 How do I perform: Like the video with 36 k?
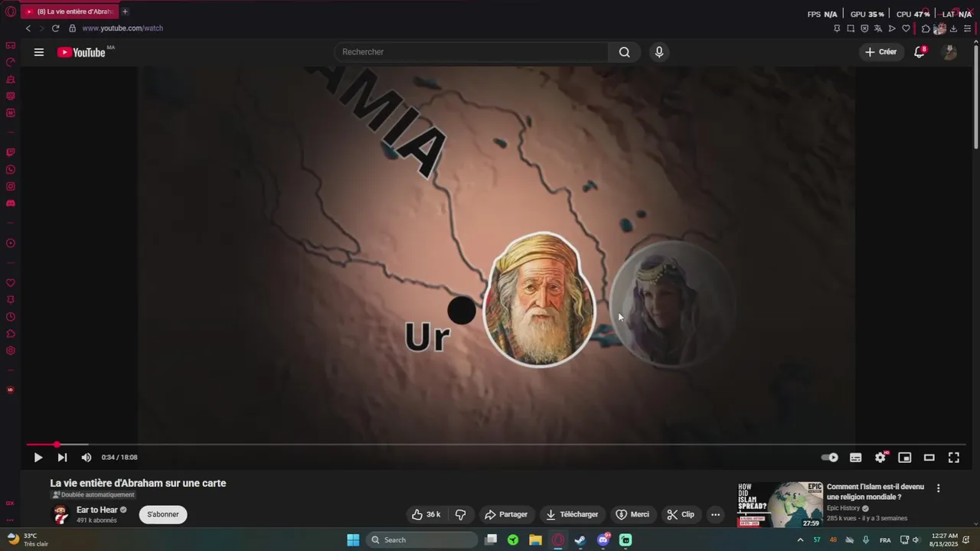(426, 514)
